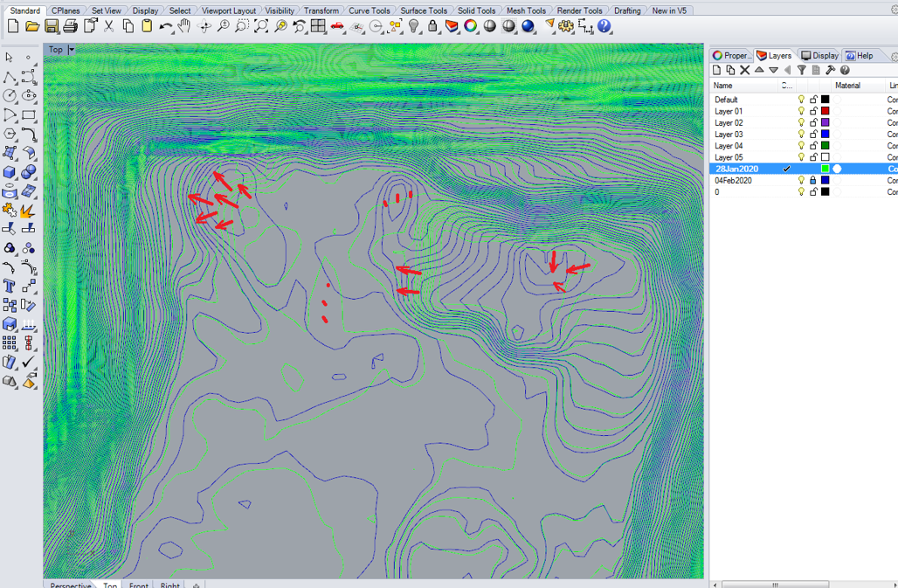Click the Polygon tool in left toolbar
This screenshot has width=898, height=588.
click(x=10, y=134)
